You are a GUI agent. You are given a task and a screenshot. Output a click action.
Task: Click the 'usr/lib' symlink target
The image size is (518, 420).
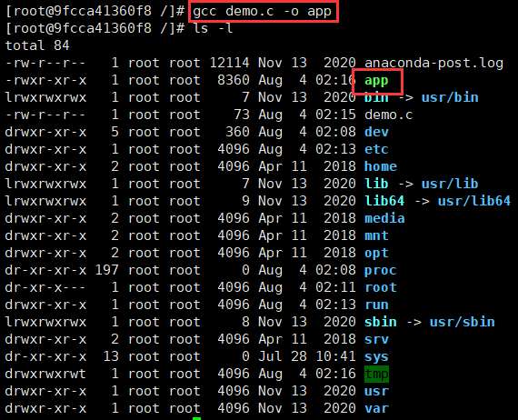[x=450, y=184]
